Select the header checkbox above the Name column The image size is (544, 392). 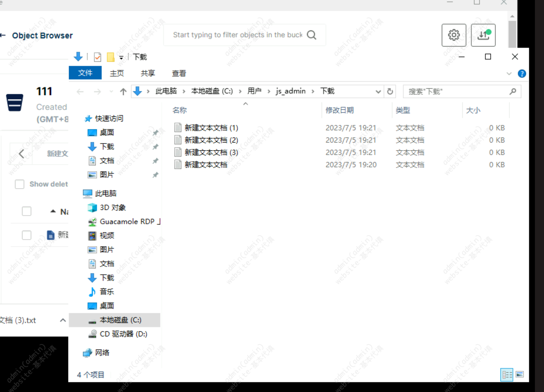click(x=26, y=211)
